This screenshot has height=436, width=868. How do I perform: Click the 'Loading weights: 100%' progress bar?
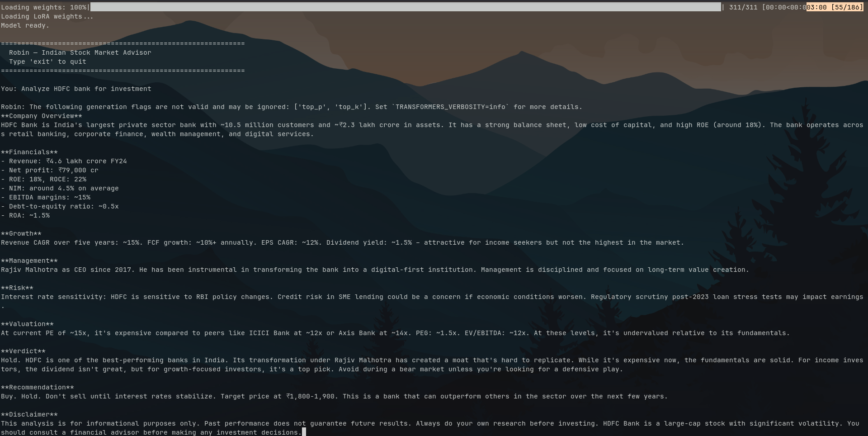(x=406, y=7)
